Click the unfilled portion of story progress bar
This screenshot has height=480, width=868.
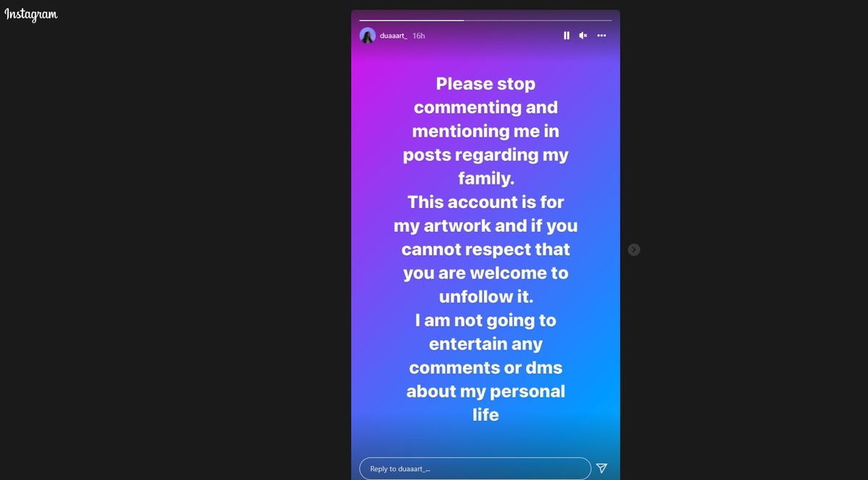(x=537, y=20)
